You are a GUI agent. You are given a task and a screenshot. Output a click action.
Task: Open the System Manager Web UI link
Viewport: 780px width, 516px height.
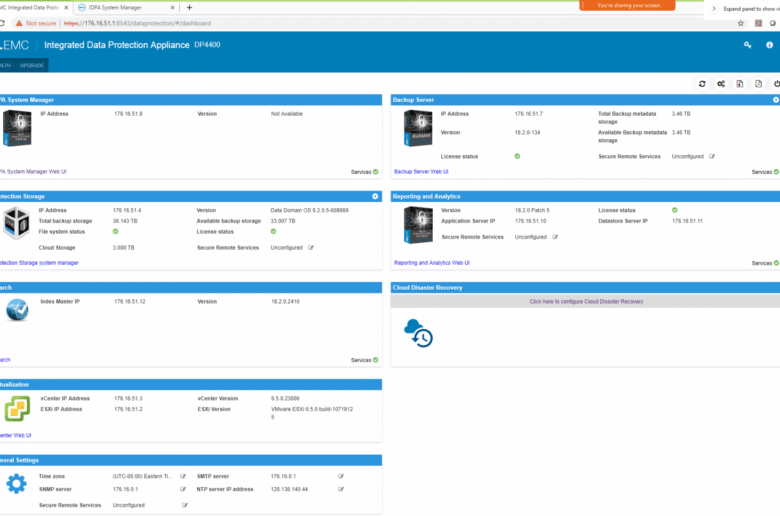[33, 172]
